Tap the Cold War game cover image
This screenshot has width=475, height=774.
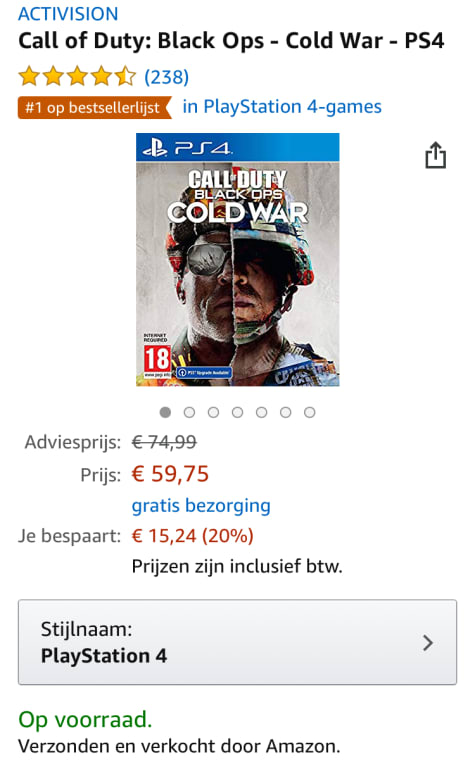(238, 260)
